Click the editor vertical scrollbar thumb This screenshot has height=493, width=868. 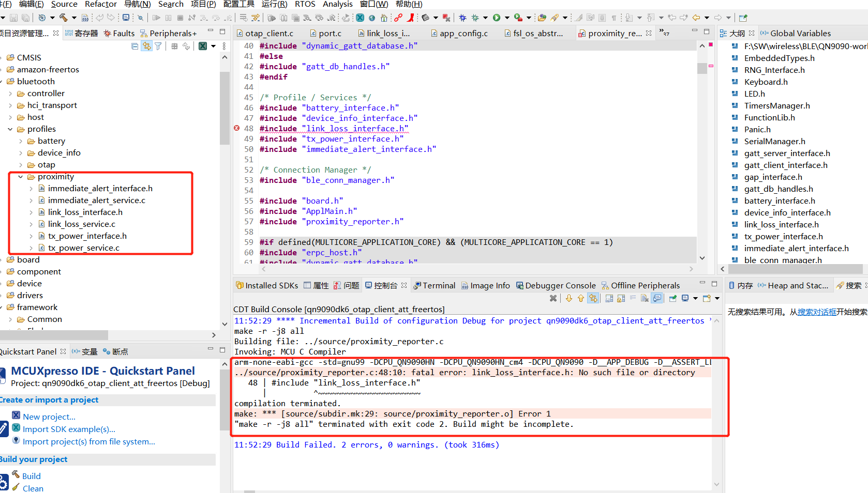tap(702, 68)
